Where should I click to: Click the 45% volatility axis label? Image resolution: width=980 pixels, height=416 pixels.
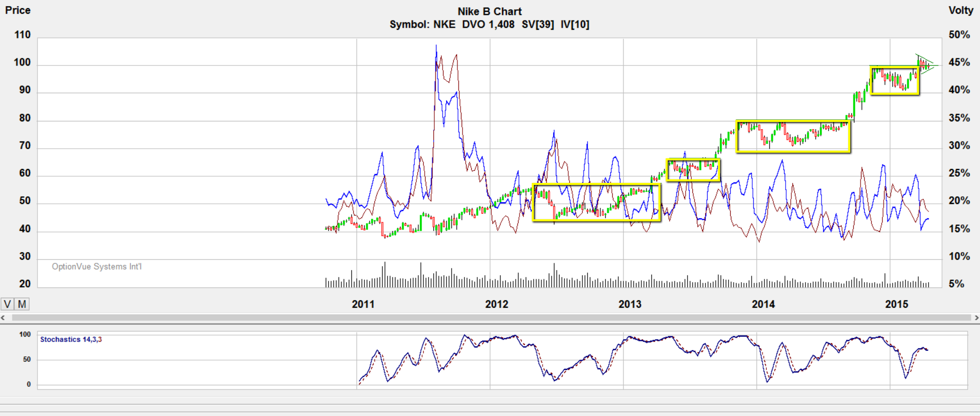pos(959,63)
